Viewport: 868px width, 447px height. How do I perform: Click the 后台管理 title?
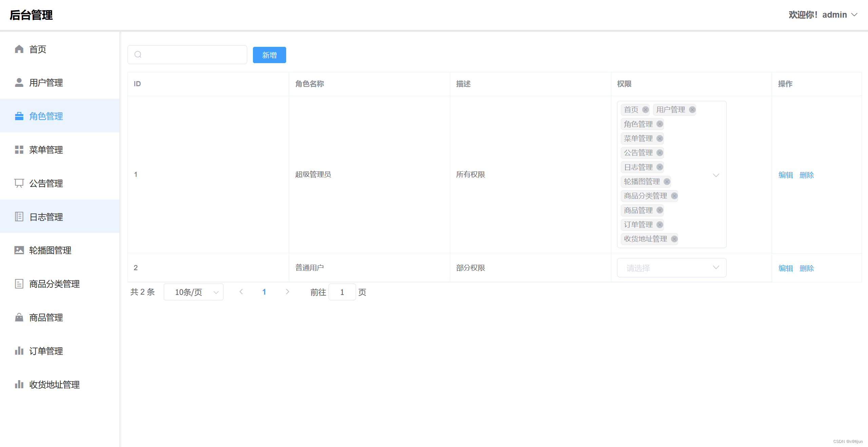point(31,15)
